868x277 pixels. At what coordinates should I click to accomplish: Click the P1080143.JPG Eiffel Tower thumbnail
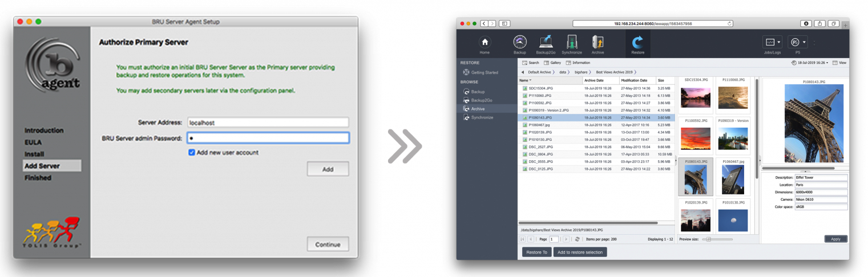(x=695, y=180)
